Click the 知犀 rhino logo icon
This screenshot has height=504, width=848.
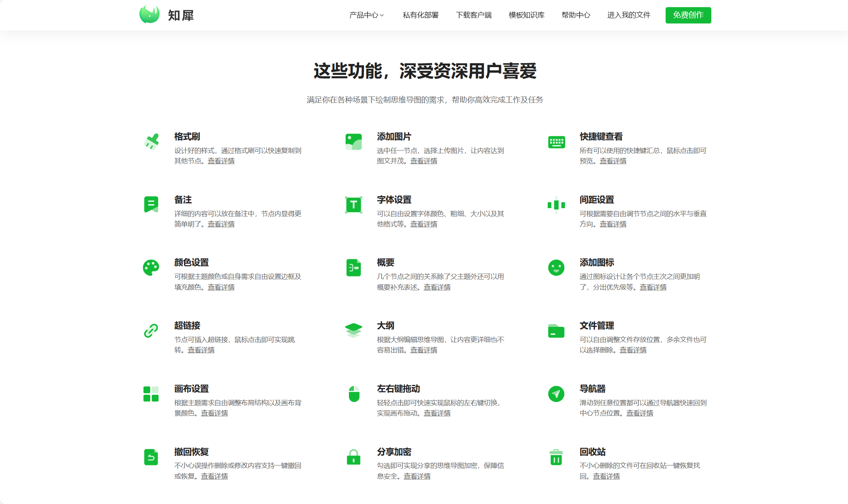tap(149, 15)
